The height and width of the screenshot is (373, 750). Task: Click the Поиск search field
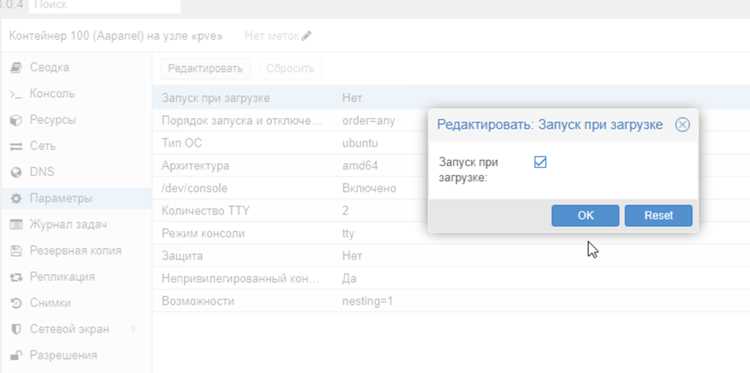pos(104,6)
